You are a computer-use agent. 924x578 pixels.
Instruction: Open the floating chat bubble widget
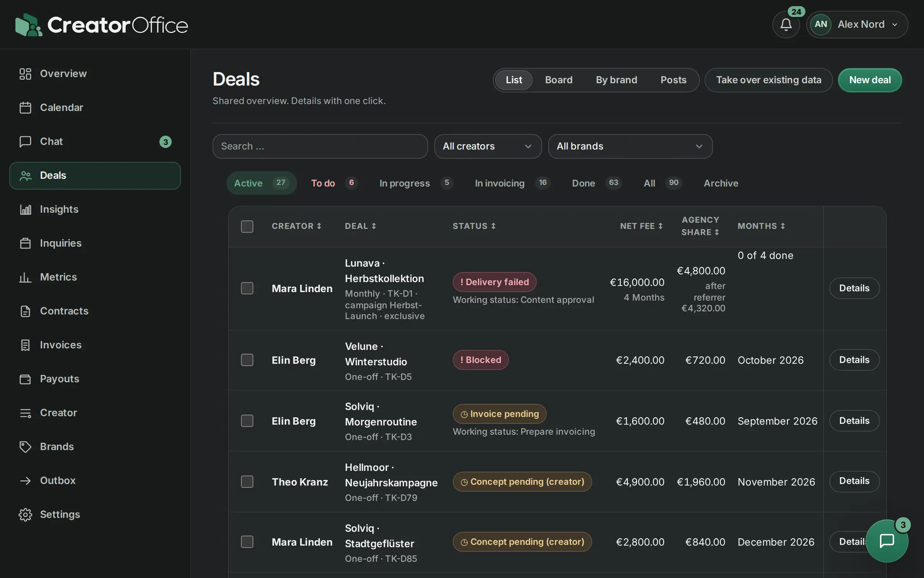click(x=887, y=541)
